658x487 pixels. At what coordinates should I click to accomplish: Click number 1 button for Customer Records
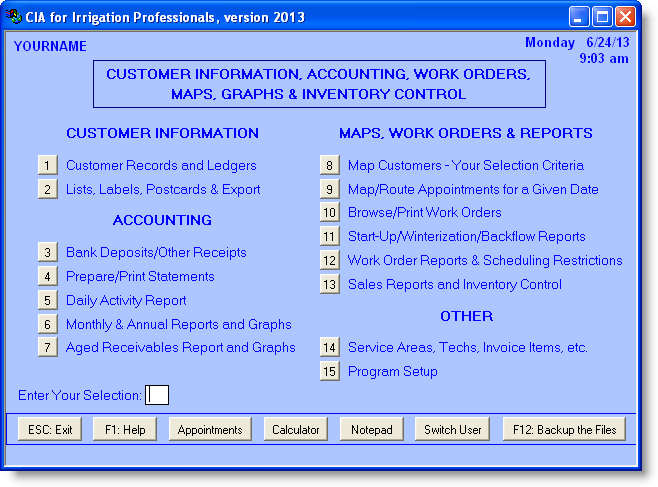48,165
